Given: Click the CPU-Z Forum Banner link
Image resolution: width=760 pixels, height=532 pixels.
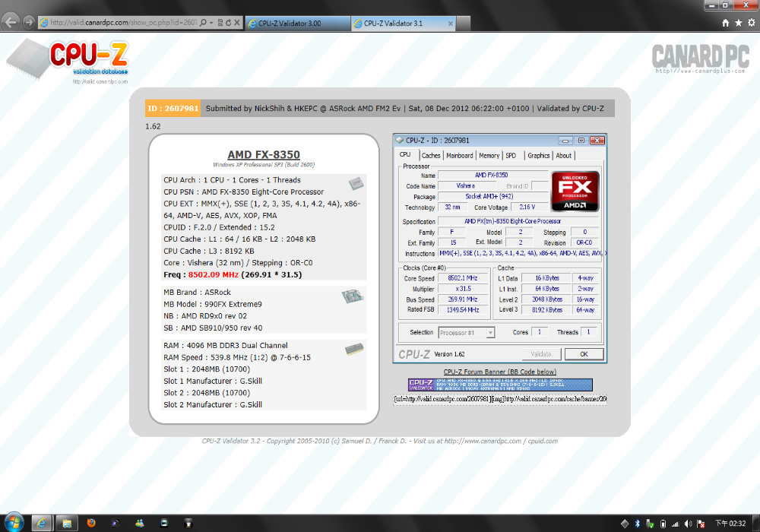Looking at the screenshot, I should (x=500, y=372).
